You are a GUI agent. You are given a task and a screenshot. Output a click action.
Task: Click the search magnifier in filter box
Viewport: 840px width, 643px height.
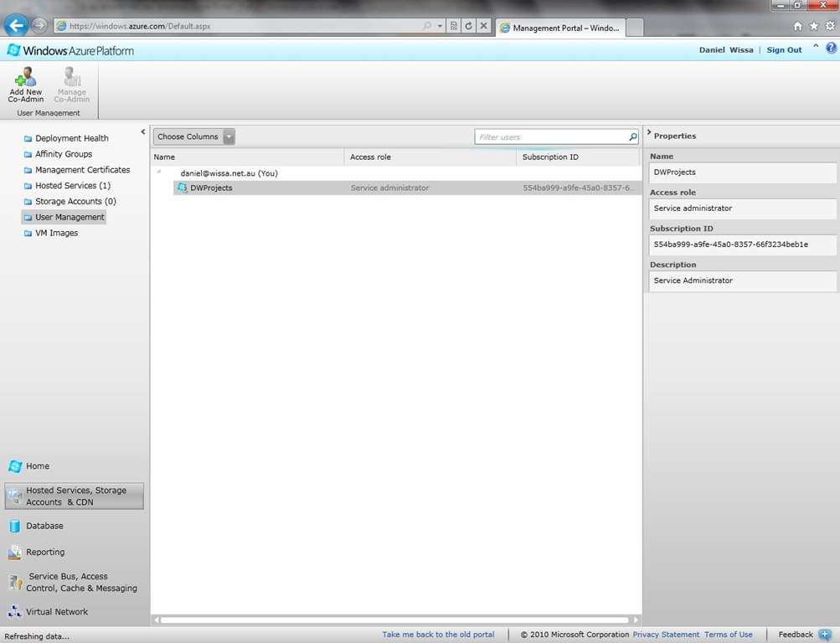(632, 137)
